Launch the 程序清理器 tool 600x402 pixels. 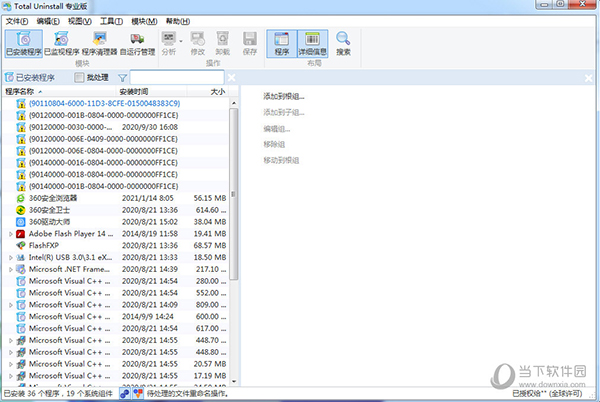tap(99, 44)
